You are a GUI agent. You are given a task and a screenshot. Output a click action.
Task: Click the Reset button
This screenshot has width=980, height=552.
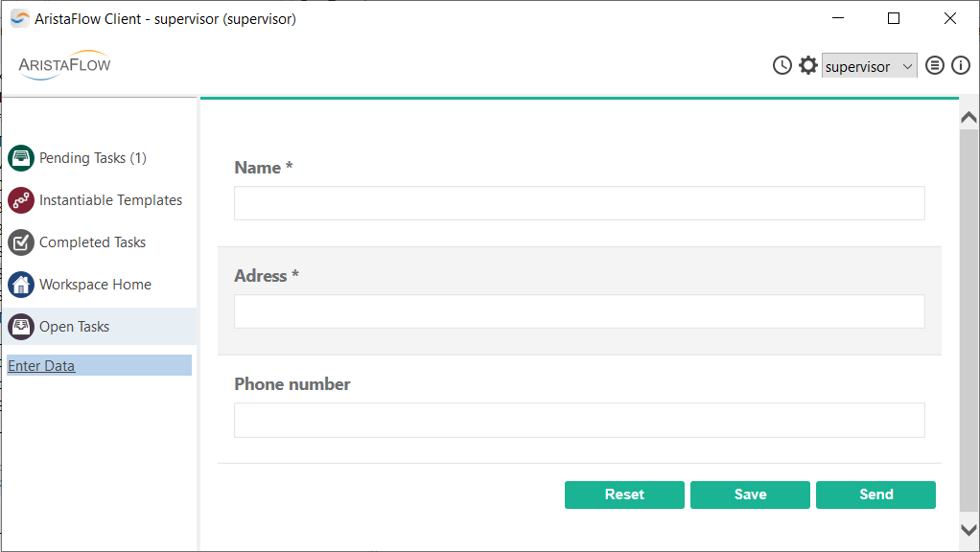(x=624, y=494)
